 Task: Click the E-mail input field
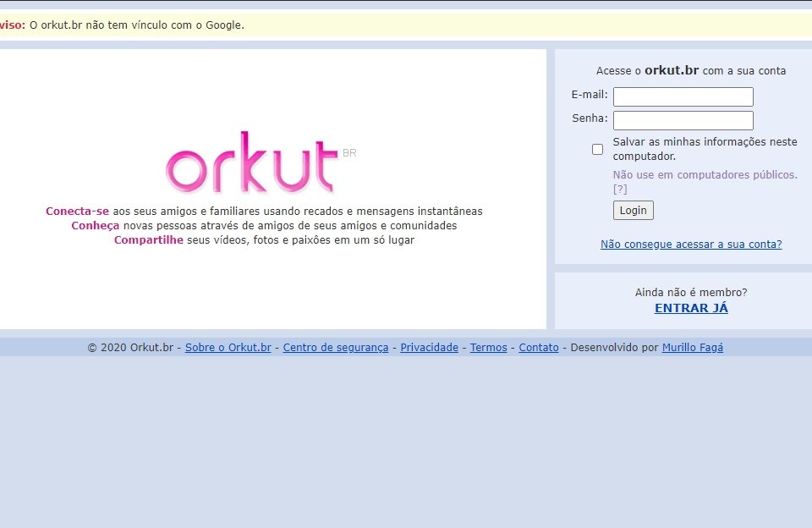tap(683, 96)
